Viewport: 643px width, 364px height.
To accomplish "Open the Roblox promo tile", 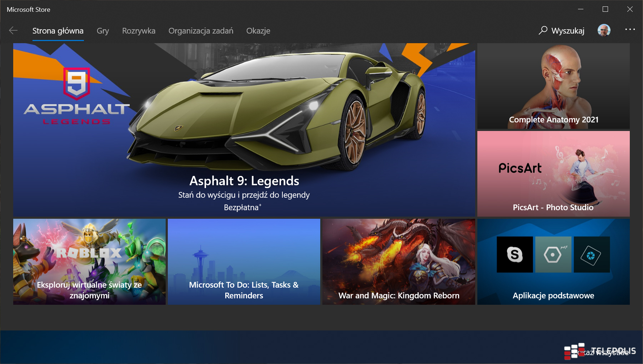I will (x=89, y=262).
